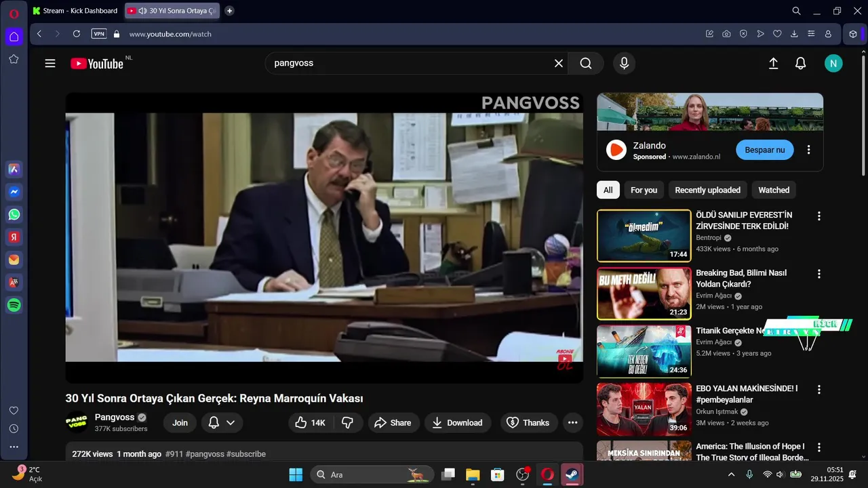
Task: Show hidden system tray icons chevron
Action: [x=731, y=474]
